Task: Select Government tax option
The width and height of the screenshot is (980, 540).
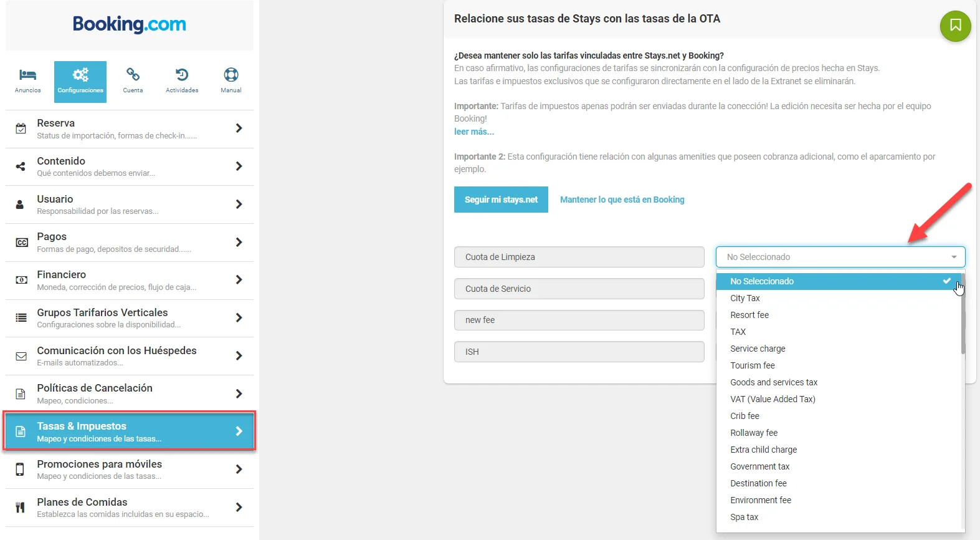Action: 839,466
